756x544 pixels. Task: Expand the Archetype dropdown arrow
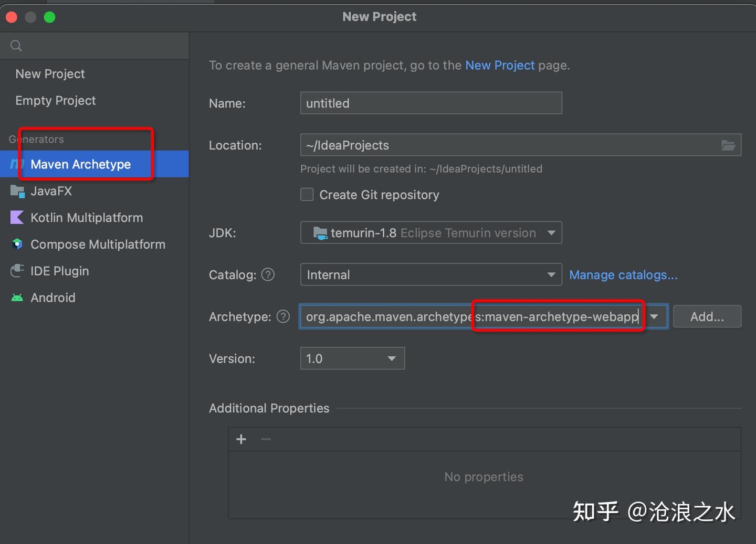coord(654,317)
